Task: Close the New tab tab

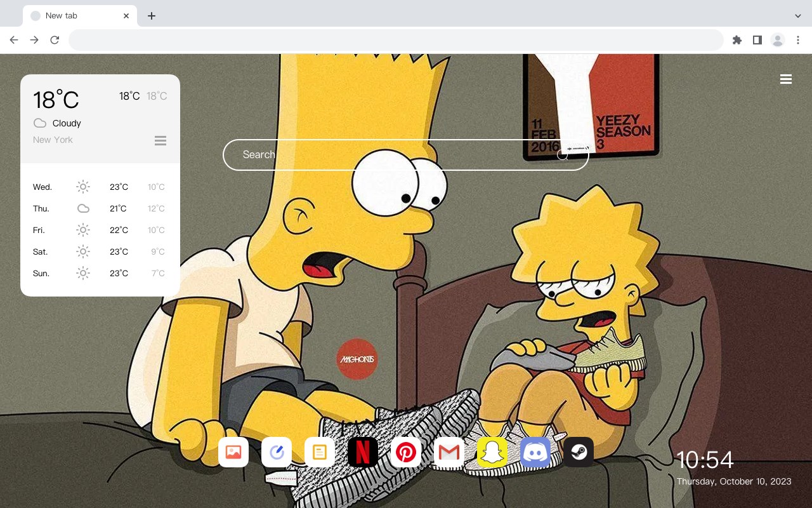Action: [126, 16]
